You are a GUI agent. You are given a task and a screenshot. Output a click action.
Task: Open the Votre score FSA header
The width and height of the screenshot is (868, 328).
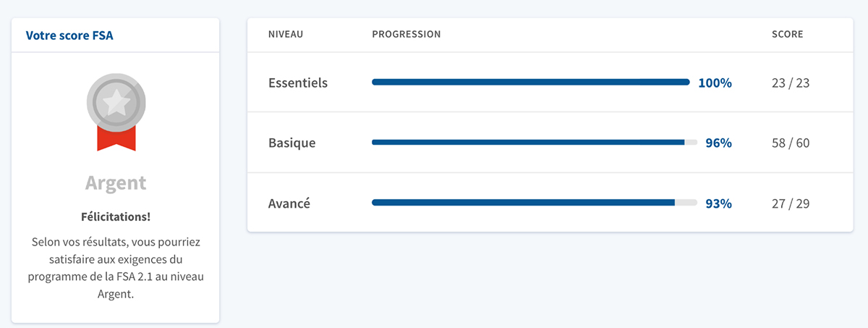tap(69, 35)
